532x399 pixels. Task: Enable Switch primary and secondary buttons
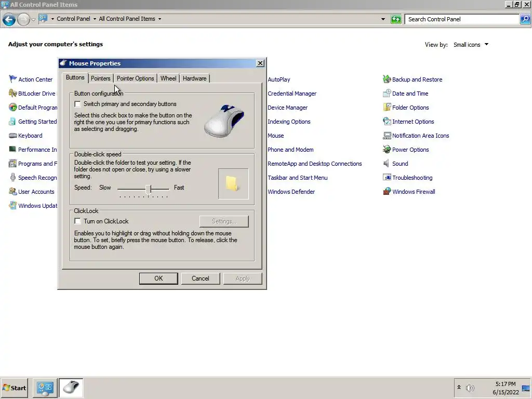point(78,104)
